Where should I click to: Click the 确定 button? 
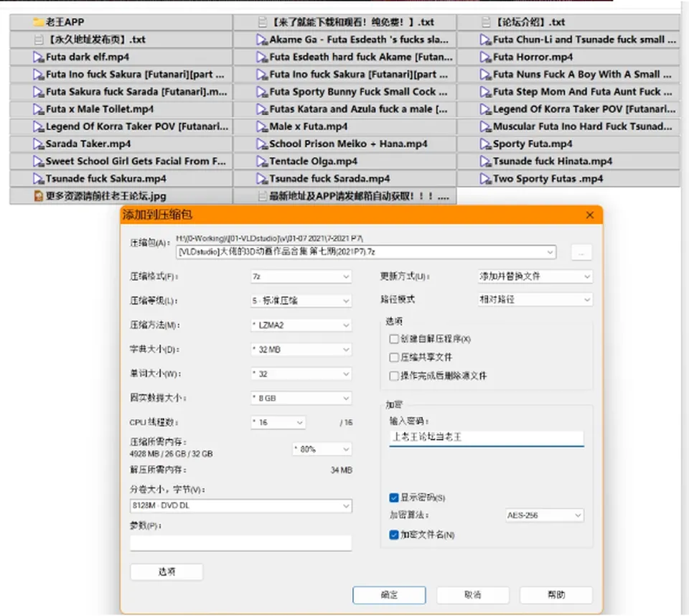point(389,595)
